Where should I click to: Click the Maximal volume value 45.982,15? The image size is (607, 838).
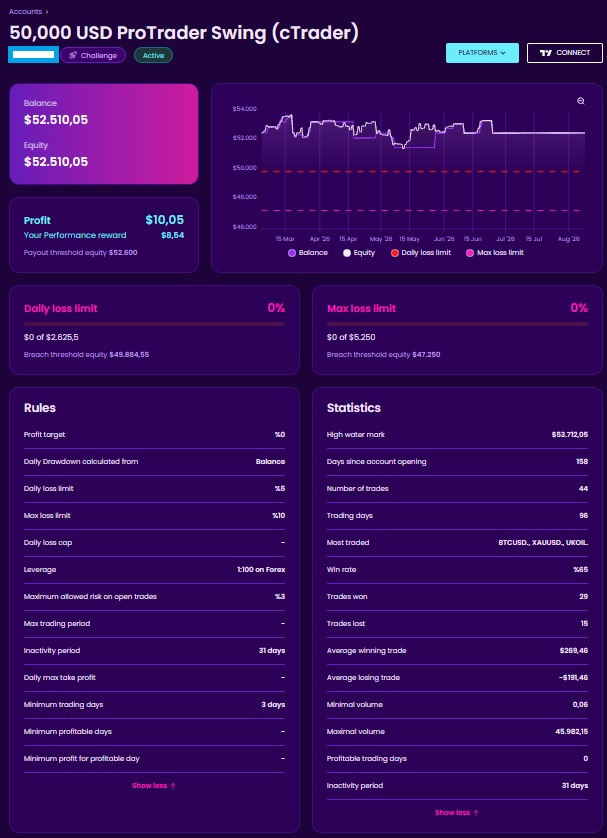point(572,732)
